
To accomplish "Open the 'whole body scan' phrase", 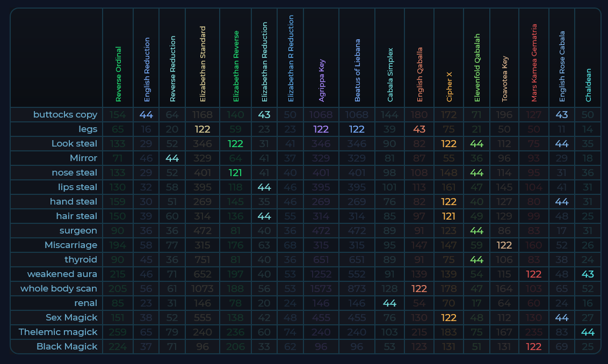I will tap(59, 288).
